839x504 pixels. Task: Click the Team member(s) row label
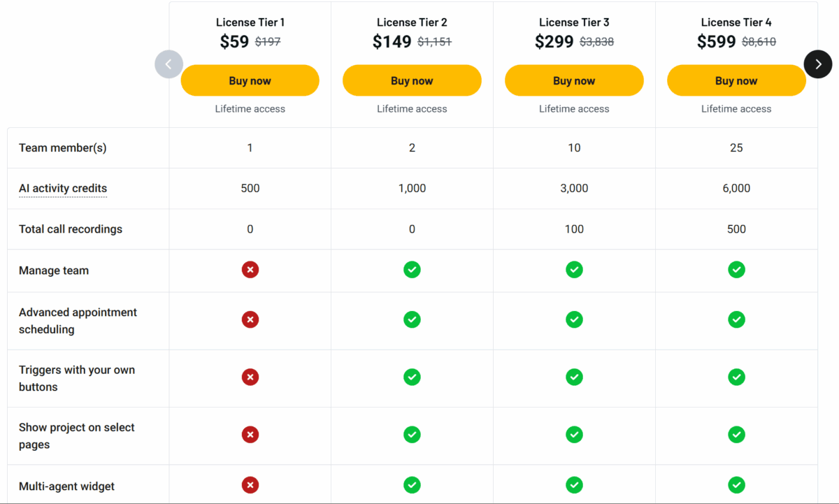[63, 148]
